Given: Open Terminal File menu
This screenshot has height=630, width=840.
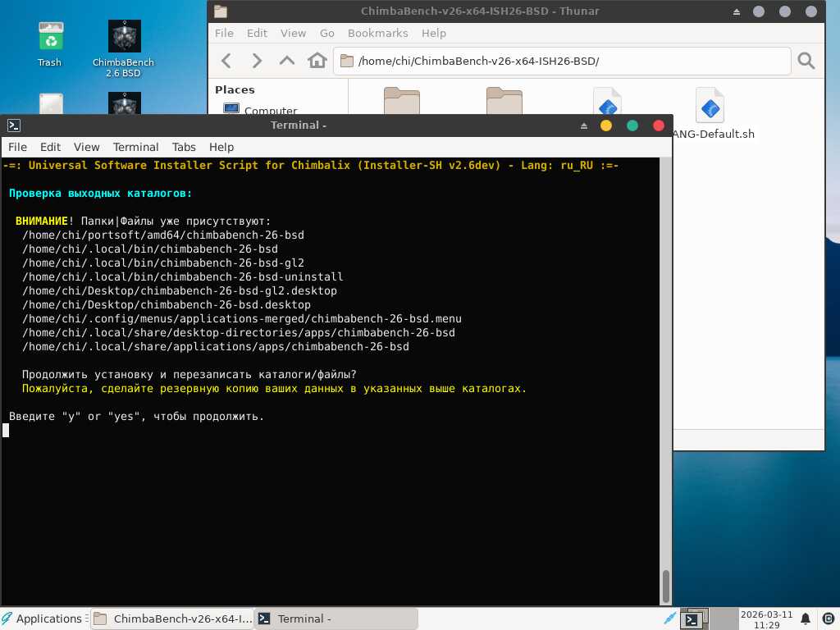Looking at the screenshot, I should tap(17, 147).
